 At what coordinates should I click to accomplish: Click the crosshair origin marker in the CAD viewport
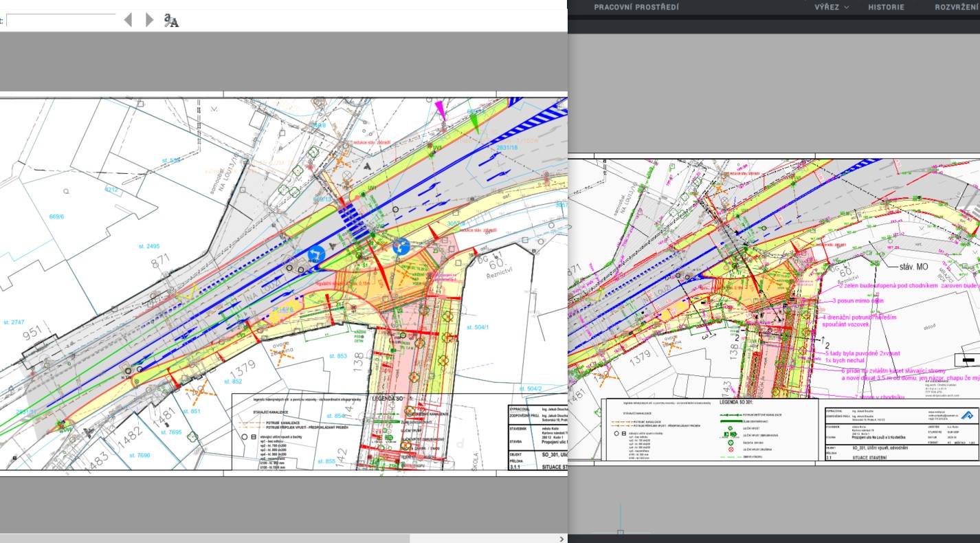click(621, 532)
